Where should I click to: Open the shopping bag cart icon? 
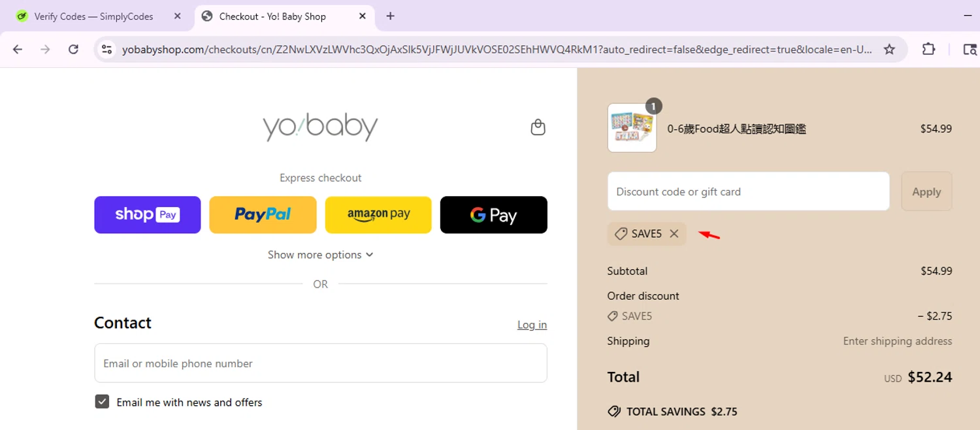538,127
